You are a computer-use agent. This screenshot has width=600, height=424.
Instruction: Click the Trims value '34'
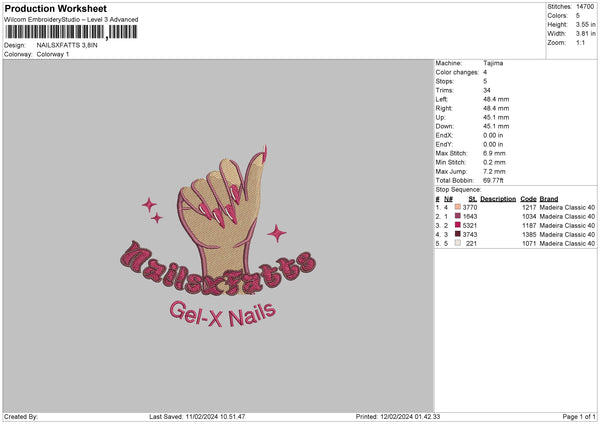click(487, 90)
